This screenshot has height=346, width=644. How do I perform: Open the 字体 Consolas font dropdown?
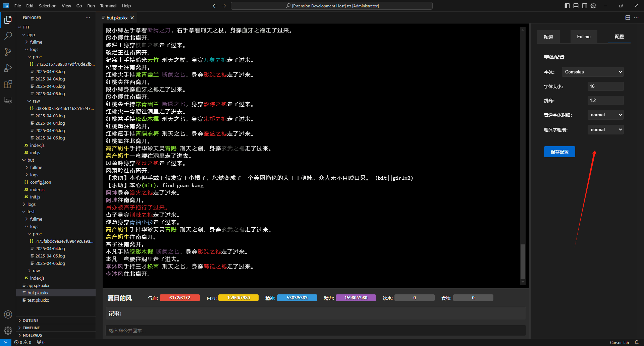tap(593, 72)
